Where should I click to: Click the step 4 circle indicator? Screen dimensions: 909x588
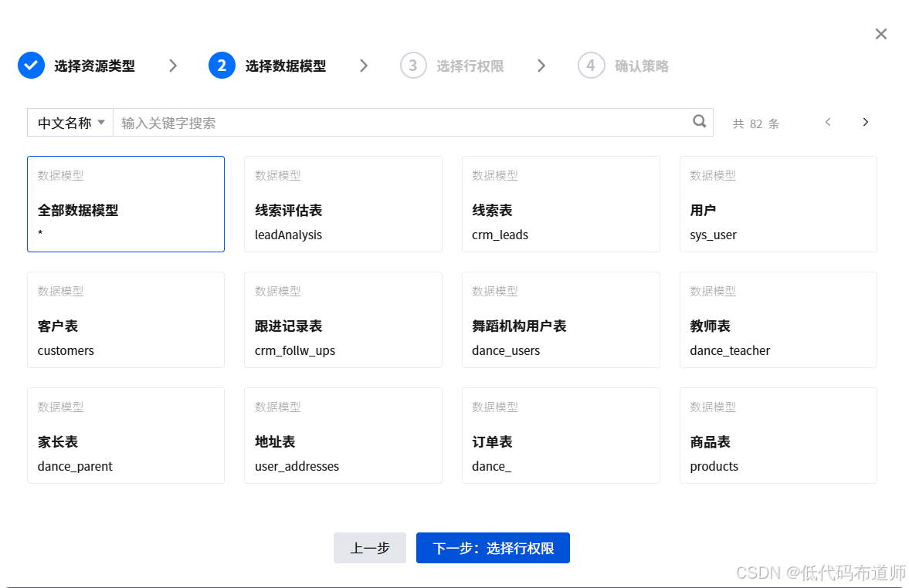[592, 65]
